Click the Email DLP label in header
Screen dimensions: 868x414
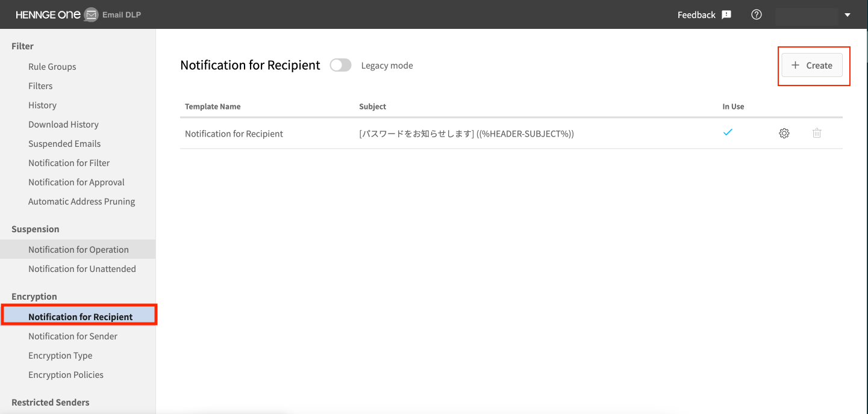pyautogui.click(x=122, y=15)
